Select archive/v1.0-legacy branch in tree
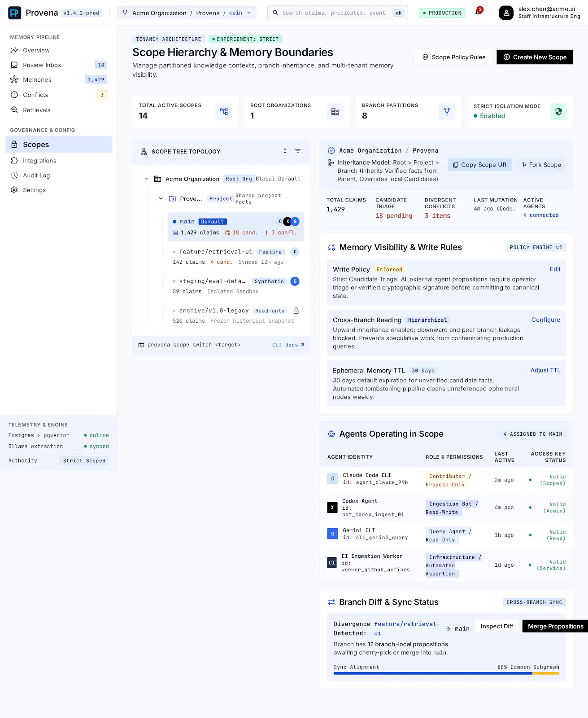This screenshot has height=718, width=588. coord(236,315)
